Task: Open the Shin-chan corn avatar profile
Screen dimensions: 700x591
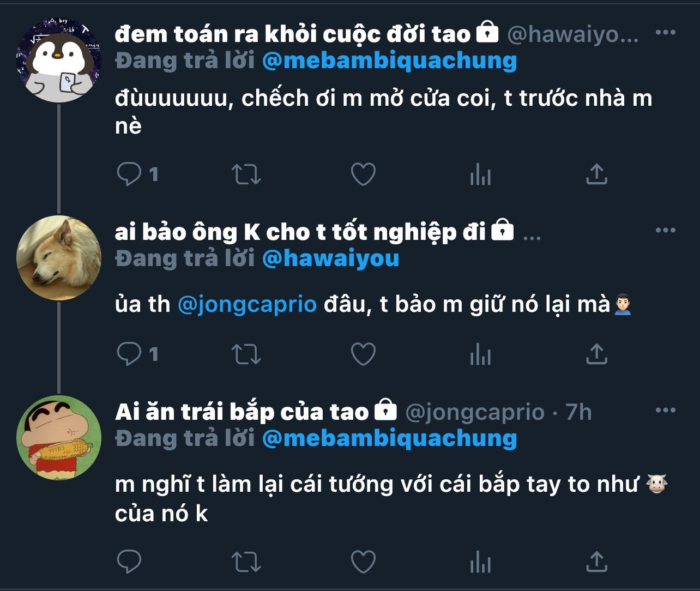Action: tap(59, 438)
